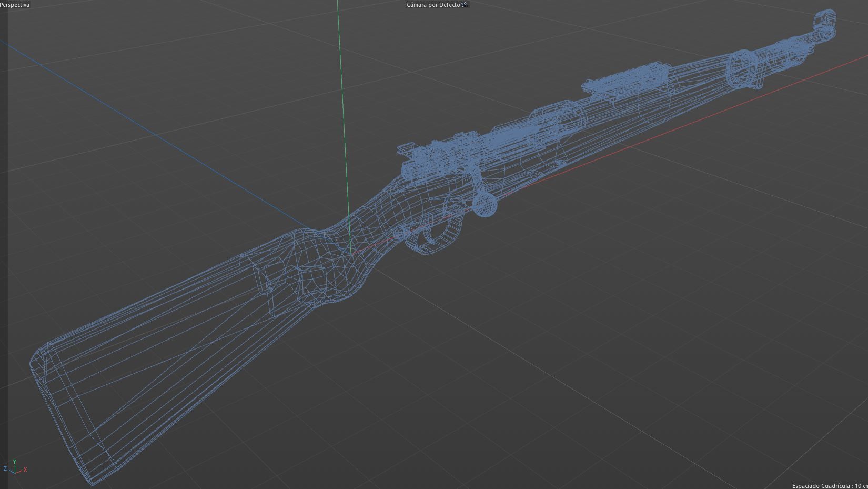Click the 'Perspectiva' viewport label
This screenshot has height=489, width=868.
15,5
